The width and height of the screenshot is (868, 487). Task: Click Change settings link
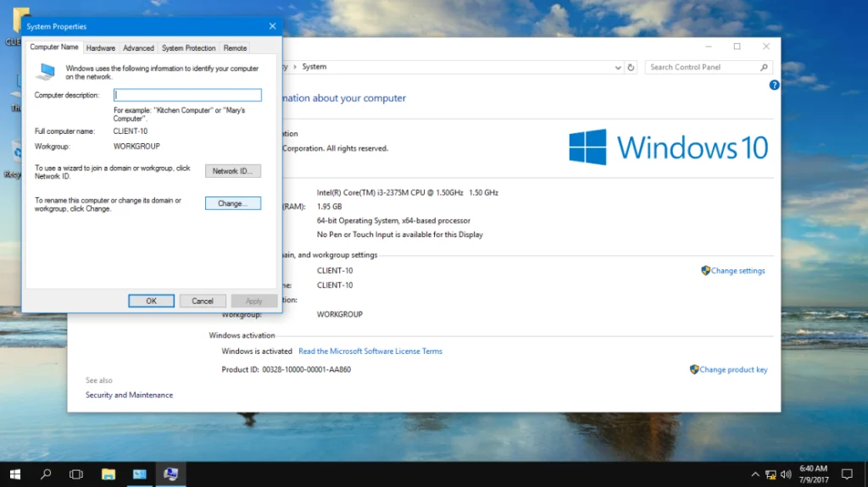(738, 271)
